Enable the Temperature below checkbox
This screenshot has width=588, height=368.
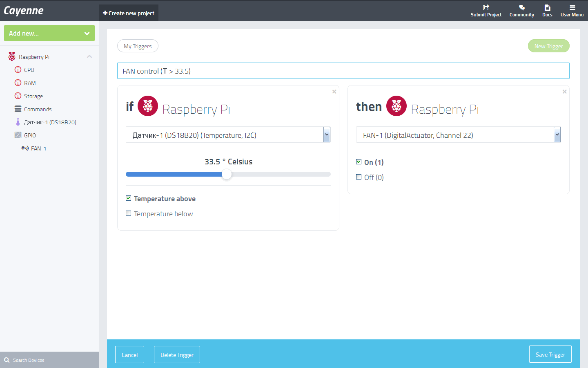129,213
